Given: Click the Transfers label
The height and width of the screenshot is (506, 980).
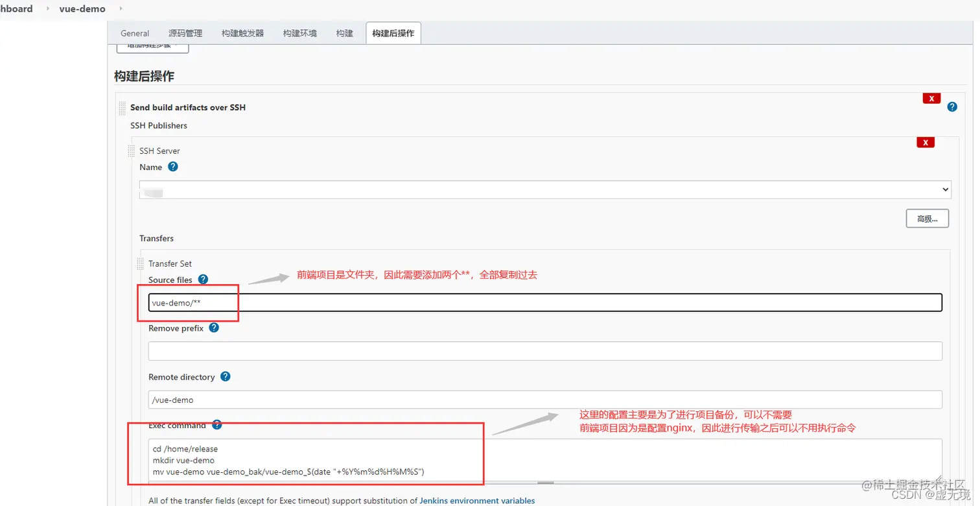Looking at the screenshot, I should click(156, 238).
